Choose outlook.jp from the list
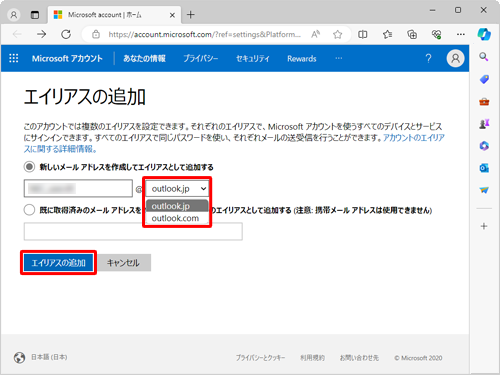 tap(177, 206)
